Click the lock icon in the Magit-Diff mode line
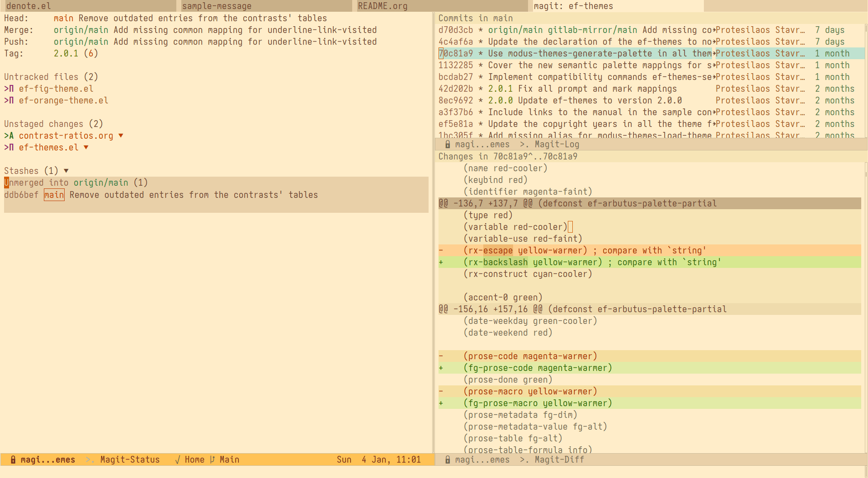868x478 pixels. pyautogui.click(x=447, y=459)
